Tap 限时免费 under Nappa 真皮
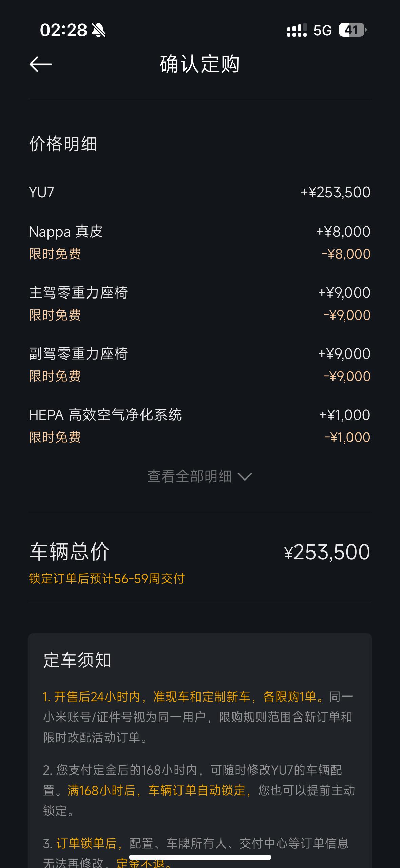 coord(55,254)
